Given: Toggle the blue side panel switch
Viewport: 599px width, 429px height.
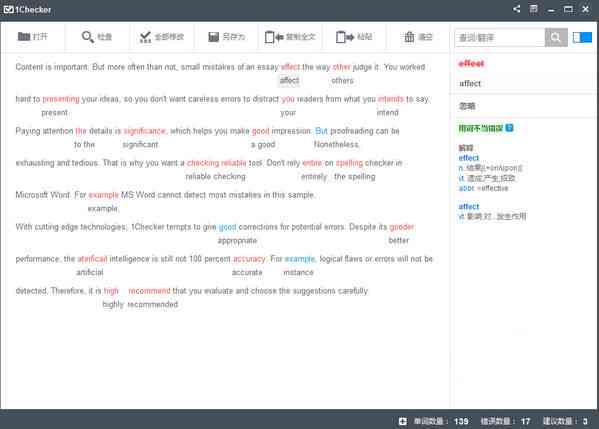Looking at the screenshot, I should pos(582,37).
